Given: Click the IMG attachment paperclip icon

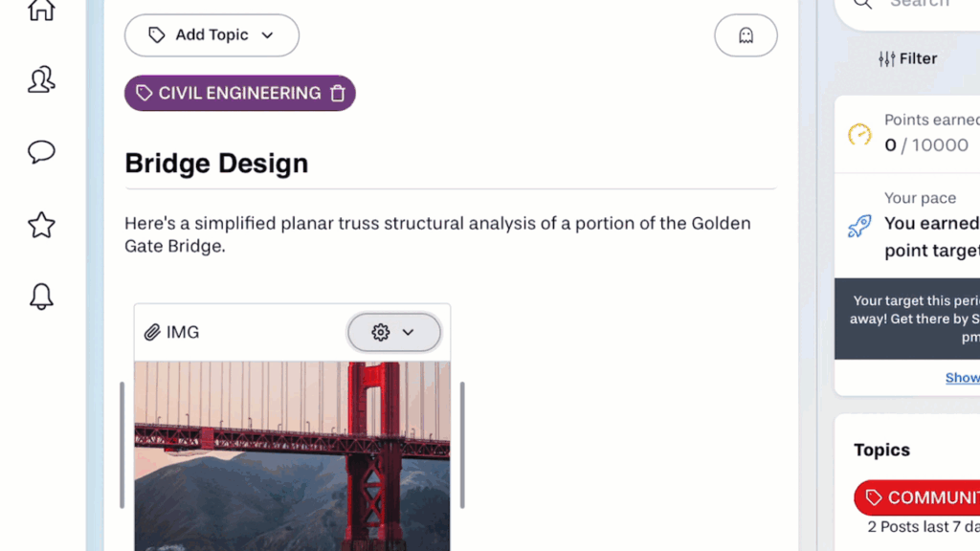Looking at the screenshot, I should [x=152, y=332].
